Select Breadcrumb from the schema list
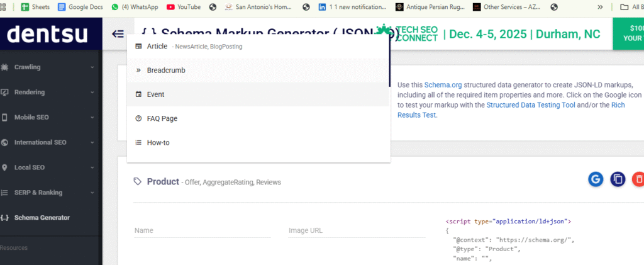 (165, 70)
